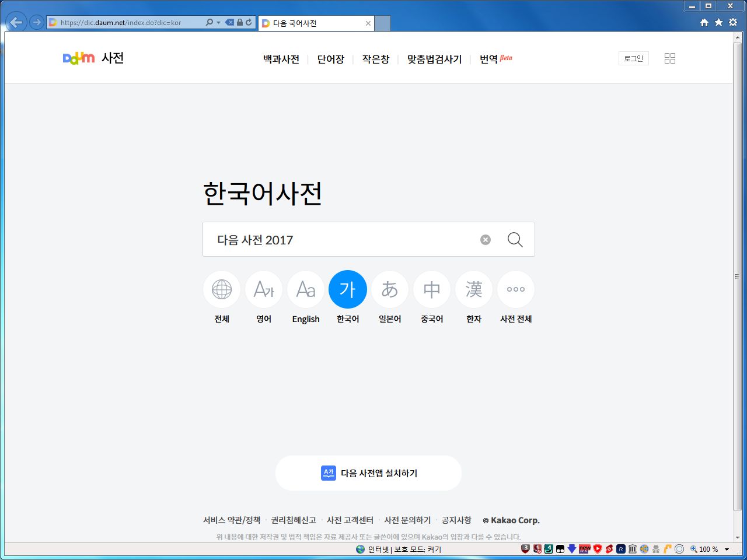
Task: Click the security lock icon in the address bar
Action: 240,22
